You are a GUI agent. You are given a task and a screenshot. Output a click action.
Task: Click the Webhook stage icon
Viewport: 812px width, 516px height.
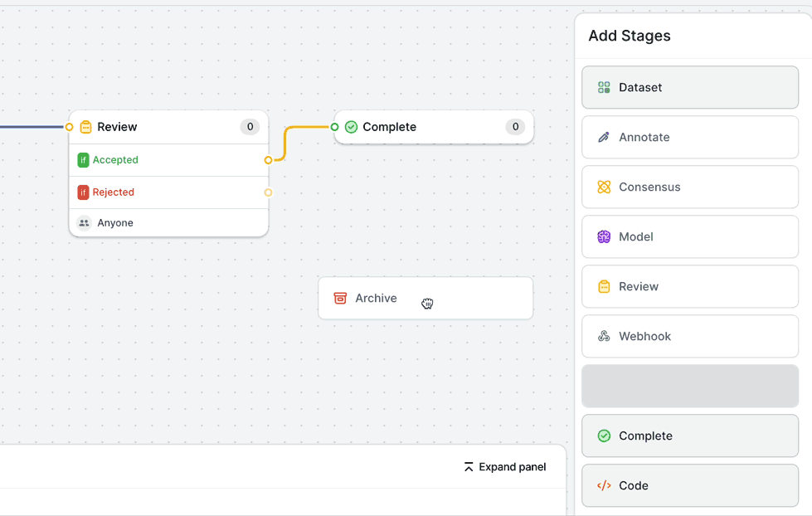pyautogui.click(x=604, y=336)
